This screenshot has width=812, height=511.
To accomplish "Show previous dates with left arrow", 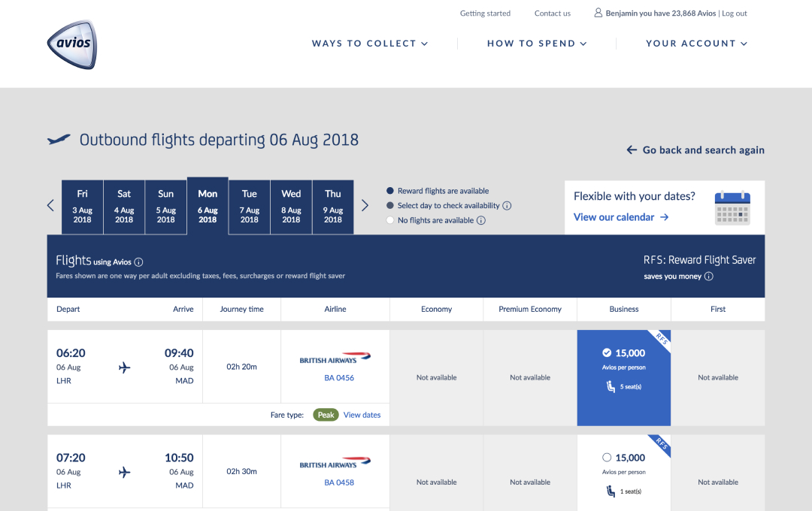I will (50, 205).
